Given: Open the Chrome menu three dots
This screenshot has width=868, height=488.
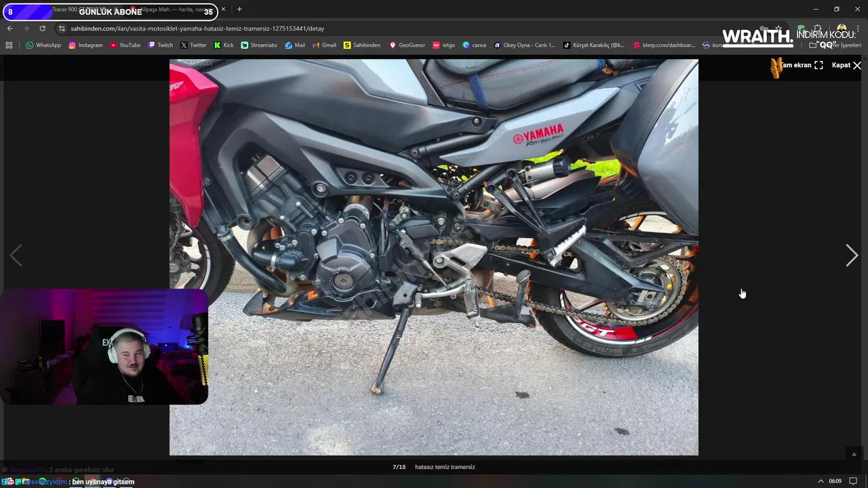Looking at the screenshot, I should pyautogui.click(x=857, y=28).
